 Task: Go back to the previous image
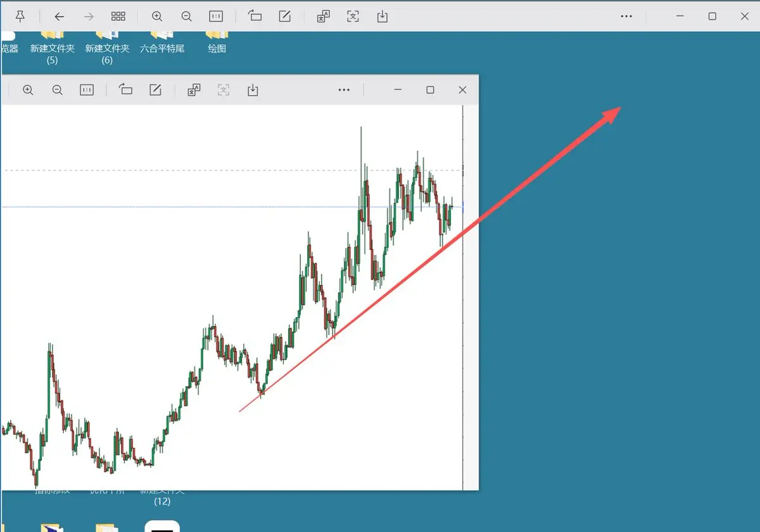point(59,16)
